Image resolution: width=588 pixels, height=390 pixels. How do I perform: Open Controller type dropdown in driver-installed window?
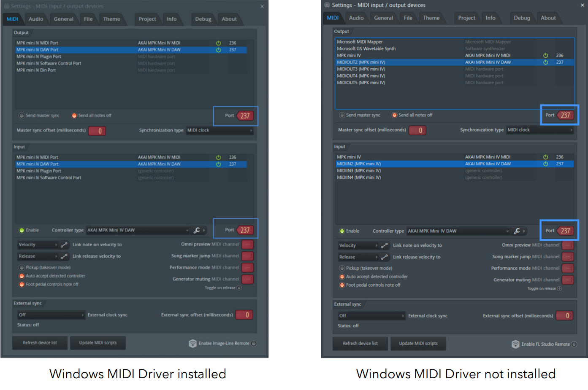pos(138,230)
